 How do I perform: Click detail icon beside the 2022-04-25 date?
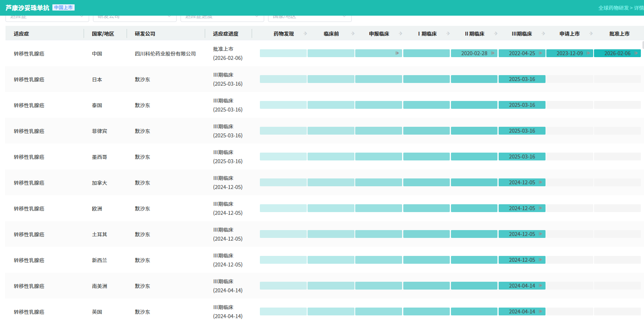pyautogui.click(x=540, y=53)
